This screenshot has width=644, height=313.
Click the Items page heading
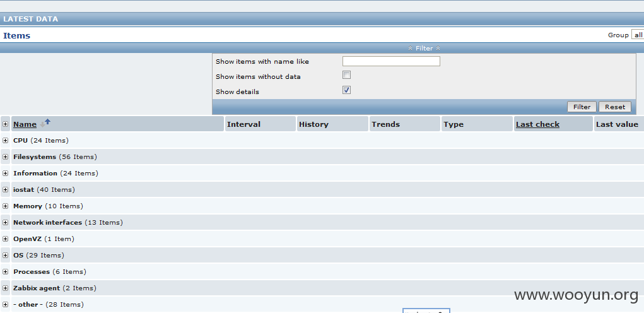pos(17,35)
